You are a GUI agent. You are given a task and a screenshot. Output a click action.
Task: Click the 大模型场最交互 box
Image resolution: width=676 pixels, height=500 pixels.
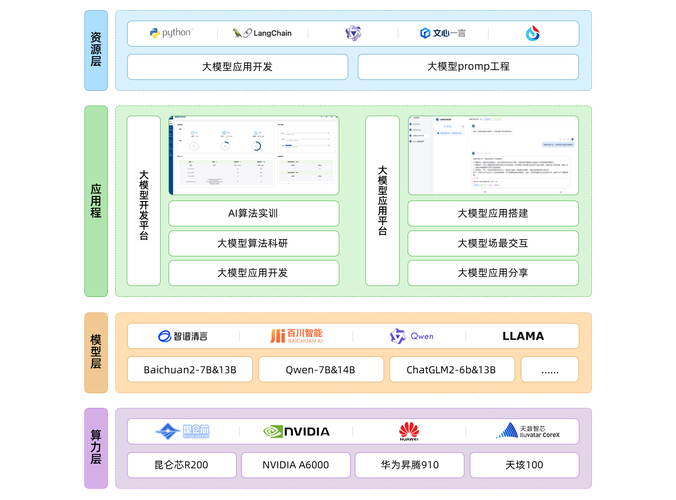(493, 244)
